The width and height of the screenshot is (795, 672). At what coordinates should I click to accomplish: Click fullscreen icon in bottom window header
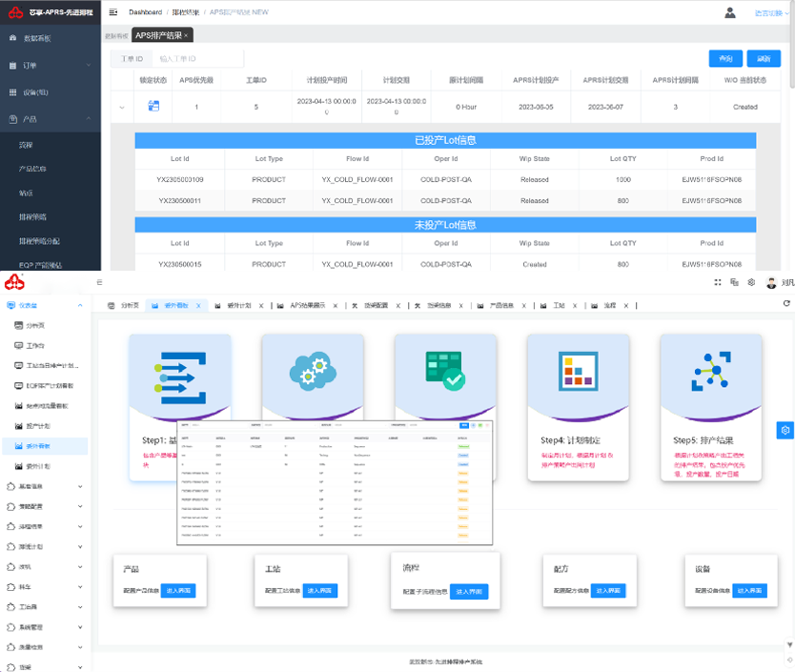[x=718, y=282]
